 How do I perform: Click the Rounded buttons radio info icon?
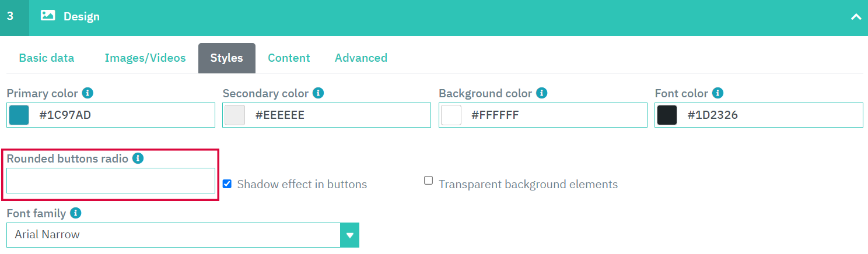[x=138, y=158]
